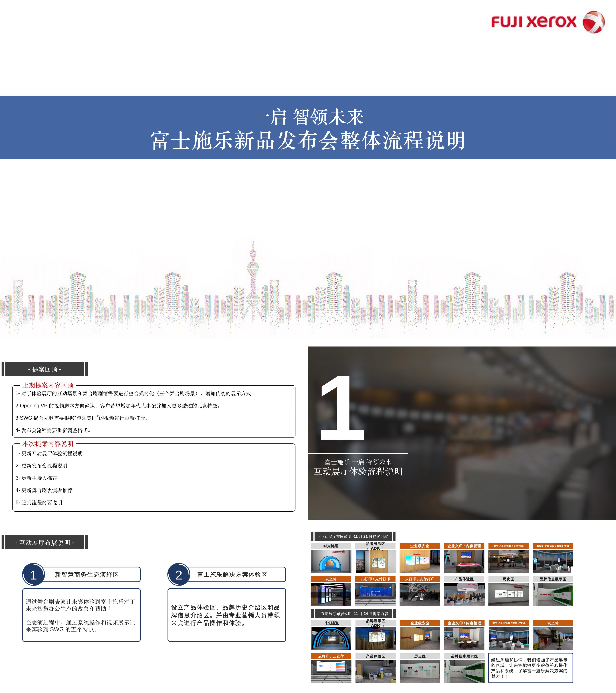
Task: Open the 云上传 thumbnail marked 已删除
Action: click(x=331, y=594)
